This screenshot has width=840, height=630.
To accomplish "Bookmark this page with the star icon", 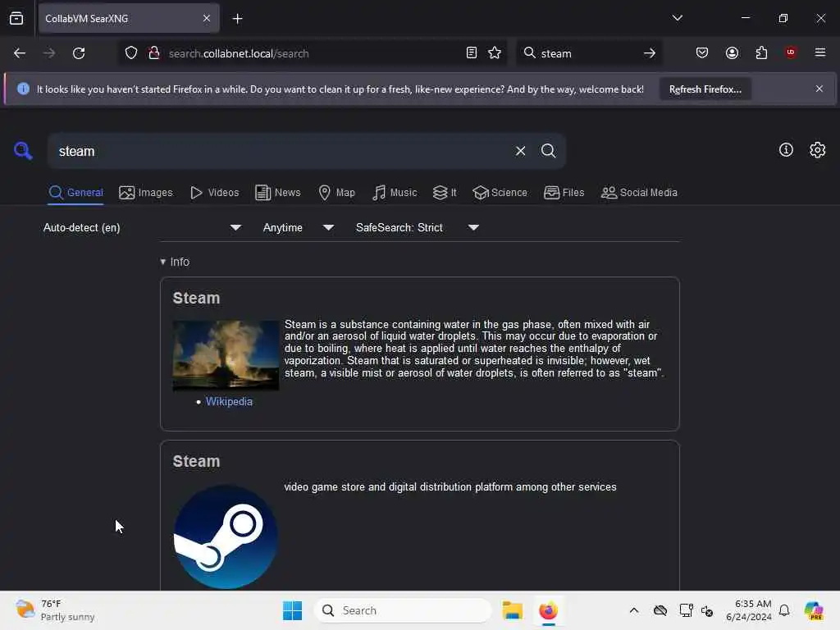I will [495, 52].
